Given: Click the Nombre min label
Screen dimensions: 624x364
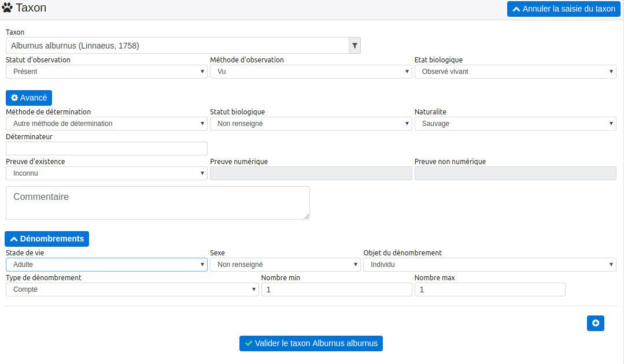Looking at the screenshot, I should (x=280, y=278).
